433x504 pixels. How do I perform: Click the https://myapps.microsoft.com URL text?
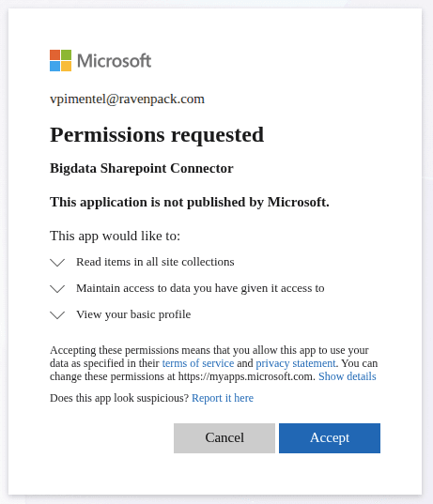(x=246, y=376)
